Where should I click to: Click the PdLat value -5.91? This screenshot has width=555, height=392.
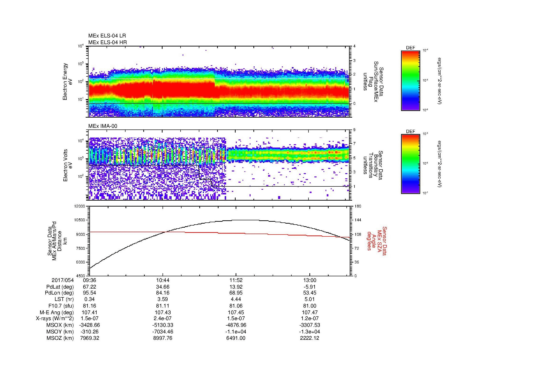[310, 287]
